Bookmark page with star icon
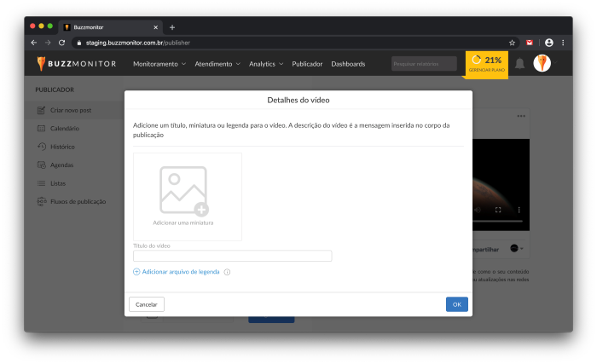Image resolution: width=597 pixels, height=364 pixels. pos(512,42)
